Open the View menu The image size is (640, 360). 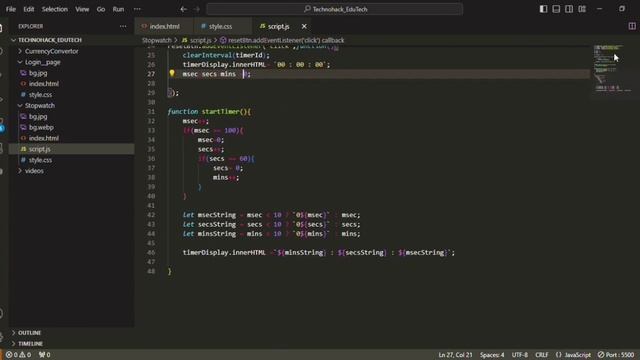coord(82,9)
